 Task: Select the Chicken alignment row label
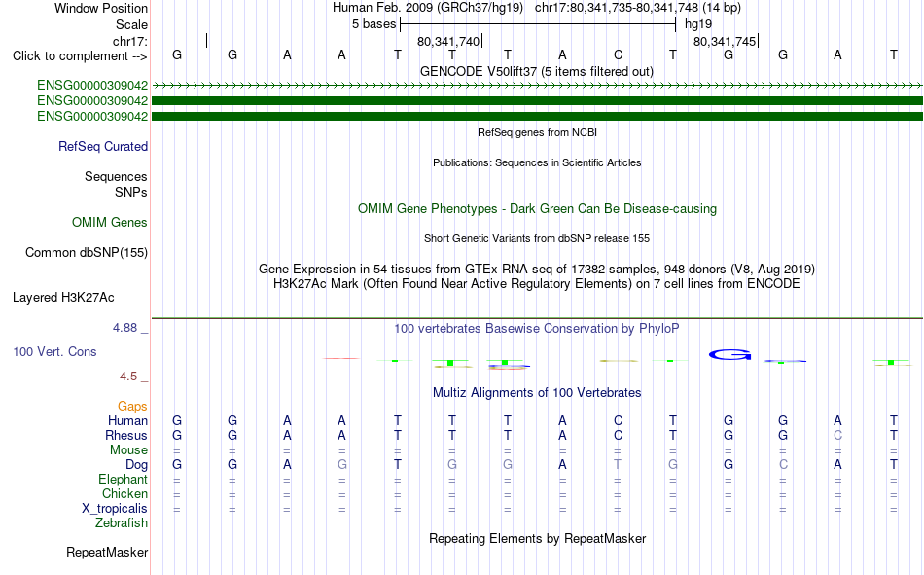pos(124,493)
